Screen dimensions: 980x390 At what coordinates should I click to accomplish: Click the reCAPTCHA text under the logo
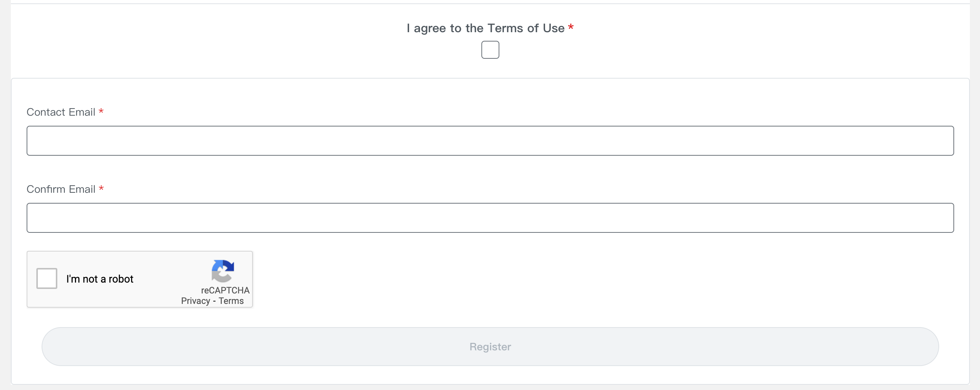[225, 290]
